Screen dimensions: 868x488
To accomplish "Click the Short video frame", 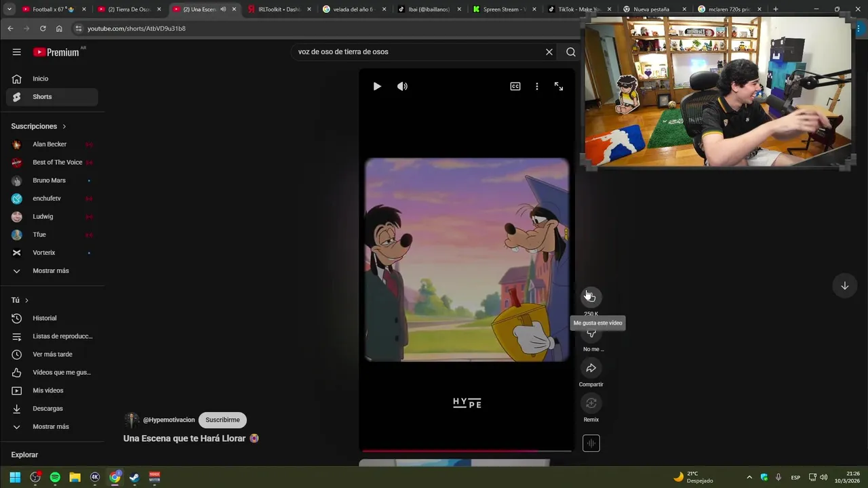I will (467, 260).
